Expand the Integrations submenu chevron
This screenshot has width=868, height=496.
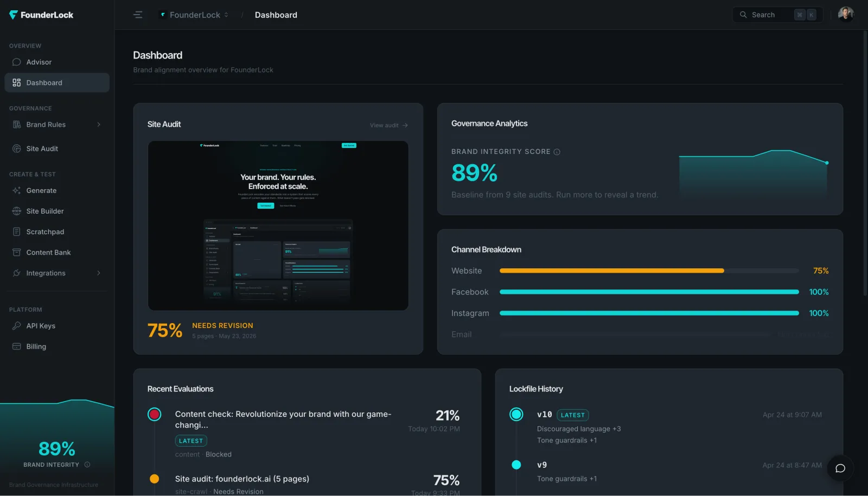pos(99,273)
